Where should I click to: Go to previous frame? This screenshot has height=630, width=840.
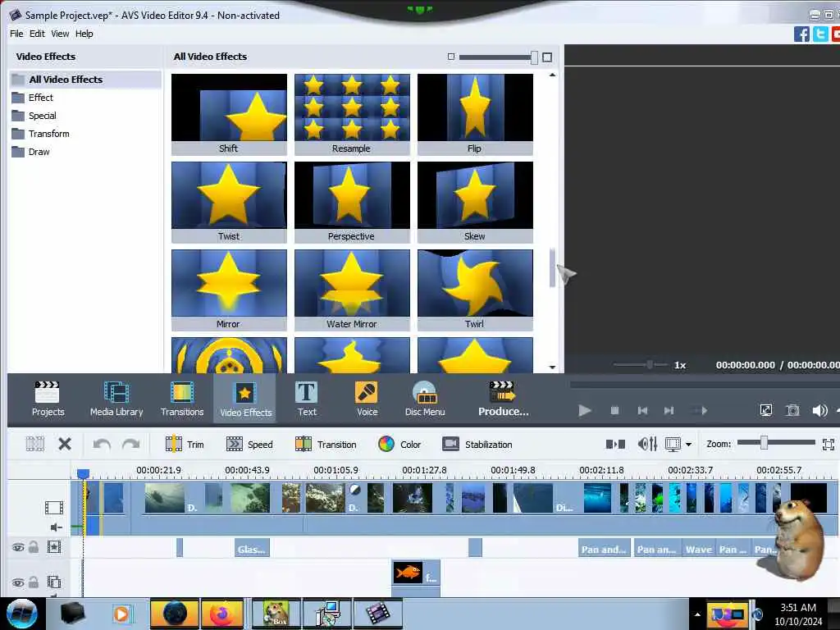coord(642,410)
